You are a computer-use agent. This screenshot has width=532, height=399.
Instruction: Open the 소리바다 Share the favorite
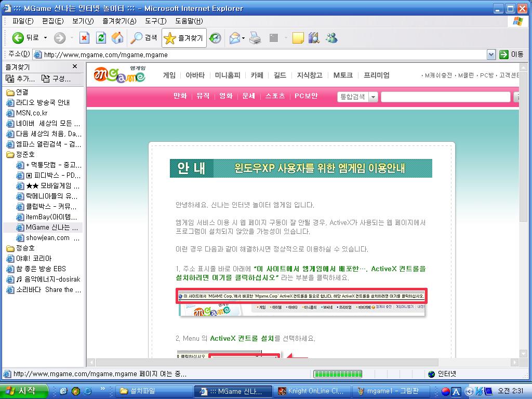click(x=44, y=290)
